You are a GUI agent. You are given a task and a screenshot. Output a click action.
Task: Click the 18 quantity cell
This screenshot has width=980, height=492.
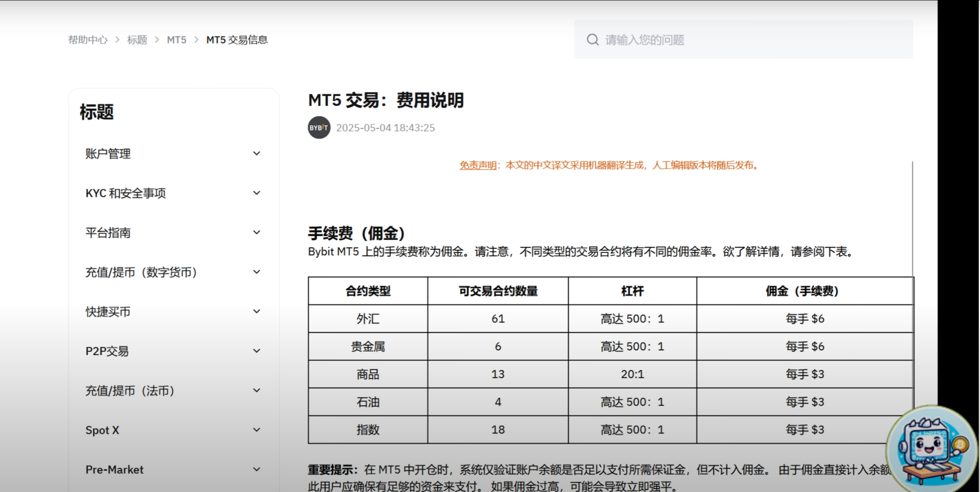pyautogui.click(x=498, y=430)
